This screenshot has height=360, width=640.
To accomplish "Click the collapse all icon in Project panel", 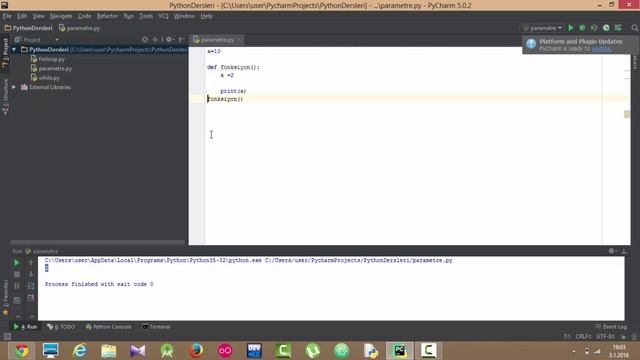I will pyautogui.click(x=155, y=40).
